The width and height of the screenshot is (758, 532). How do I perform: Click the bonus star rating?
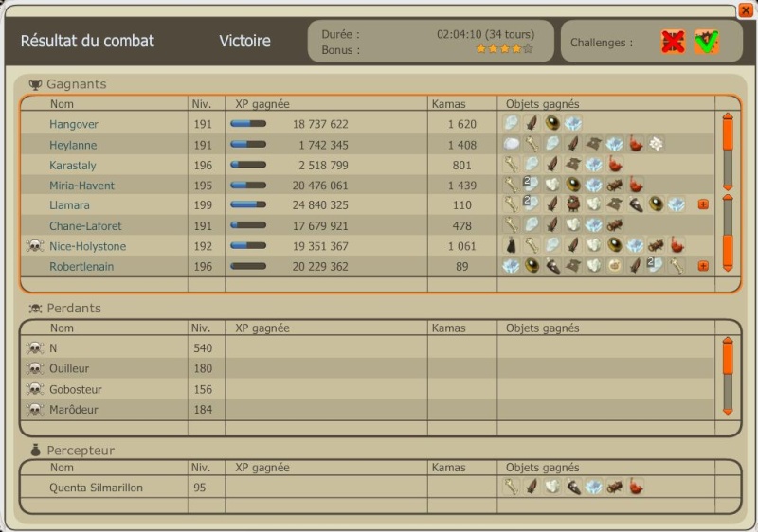tap(504, 49)
